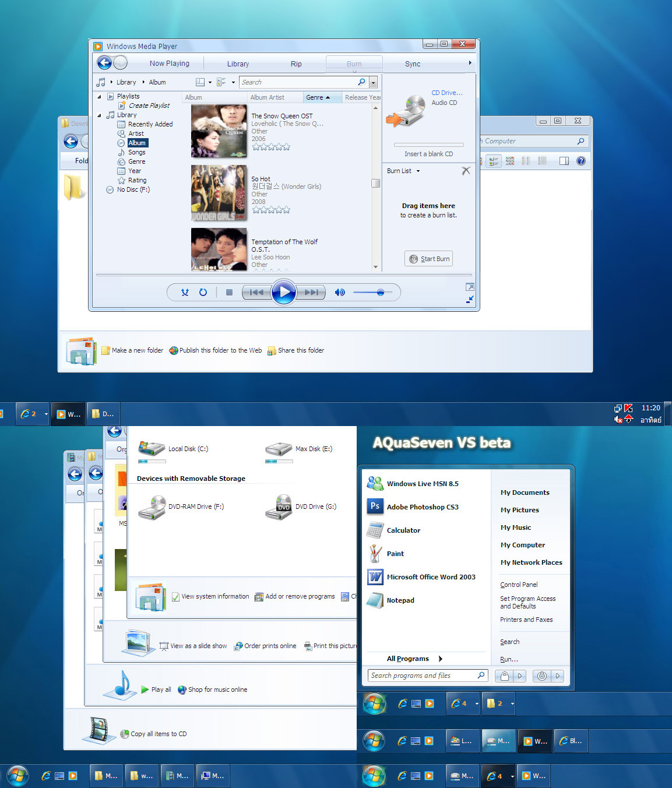Open Local Disk (C:) drive
Image resolution: width=672 pixels, height=788 pixels.
click(x=173, y=452)
